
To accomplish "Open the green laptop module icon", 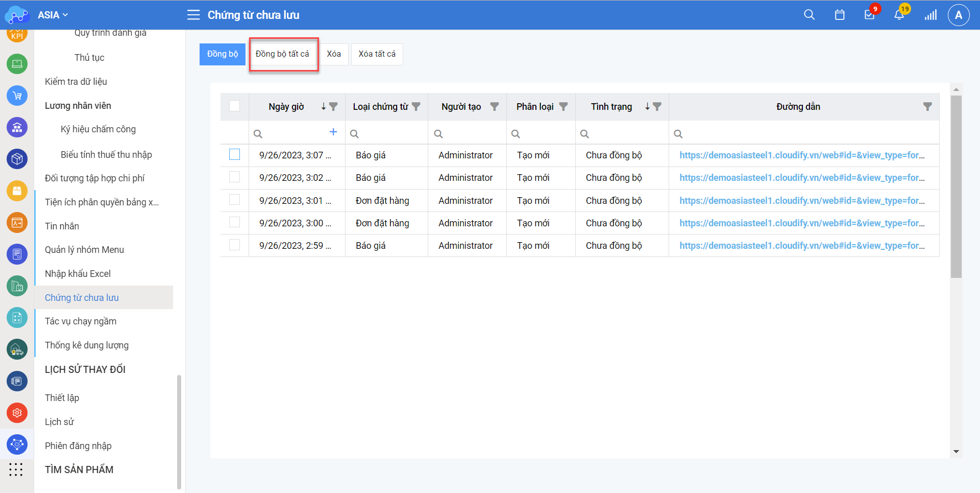I will click(17, 64).
